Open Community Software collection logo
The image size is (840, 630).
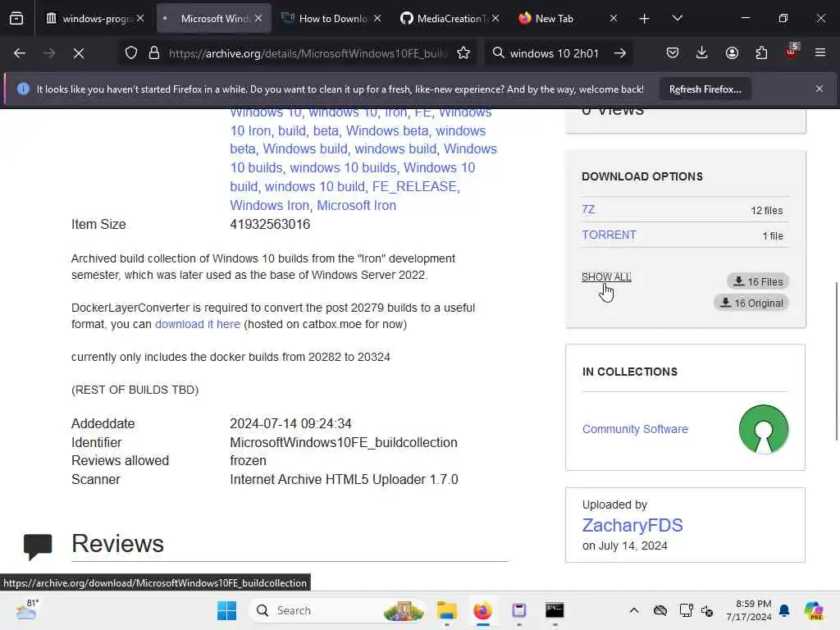764,429
